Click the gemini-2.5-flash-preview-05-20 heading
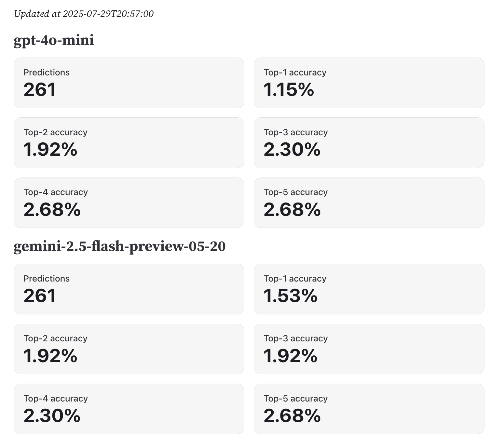The height and width of the screenshot is (448, 503). (119, 246)
